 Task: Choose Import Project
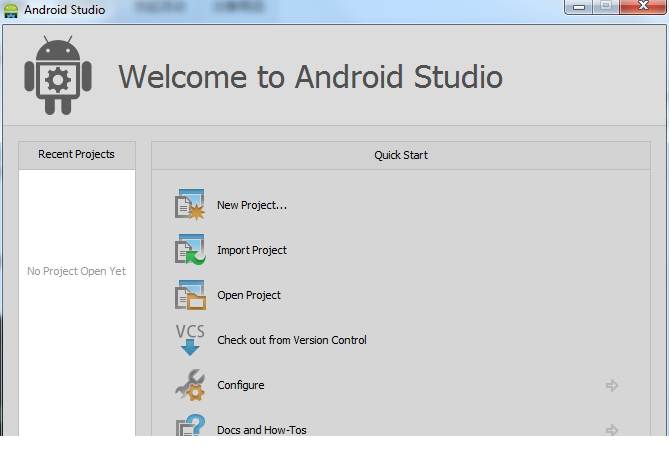point(252,250)
